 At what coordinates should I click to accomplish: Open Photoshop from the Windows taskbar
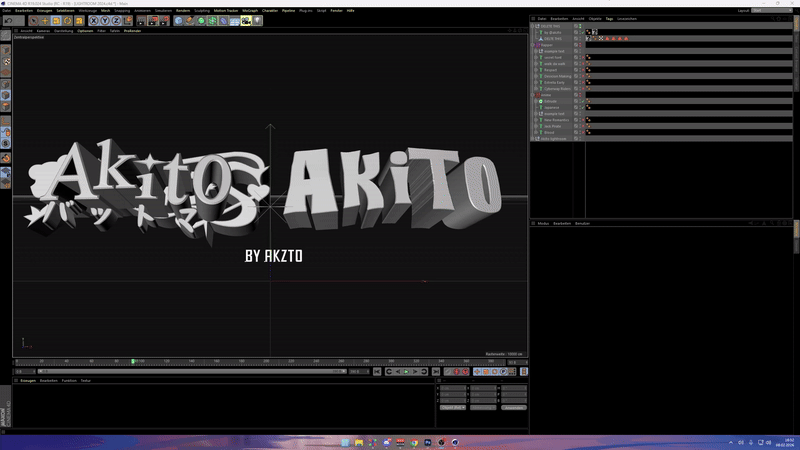tap(428, 442)
